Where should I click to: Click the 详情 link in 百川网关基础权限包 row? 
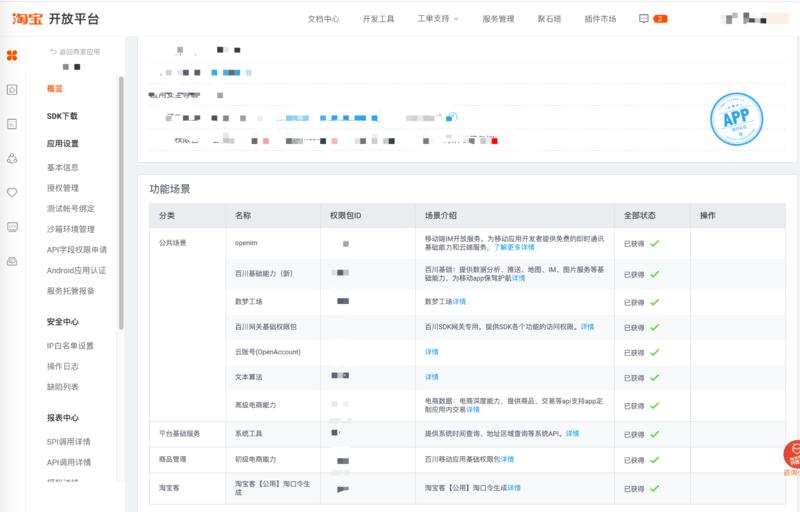coord(587,326)
